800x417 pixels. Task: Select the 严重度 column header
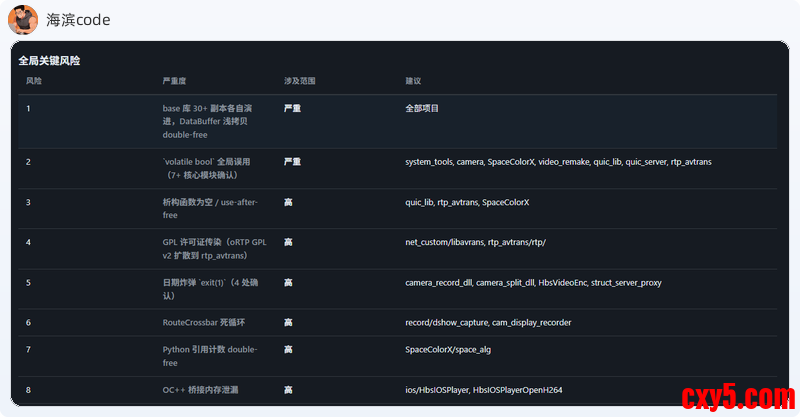click(x=175, y=80)
